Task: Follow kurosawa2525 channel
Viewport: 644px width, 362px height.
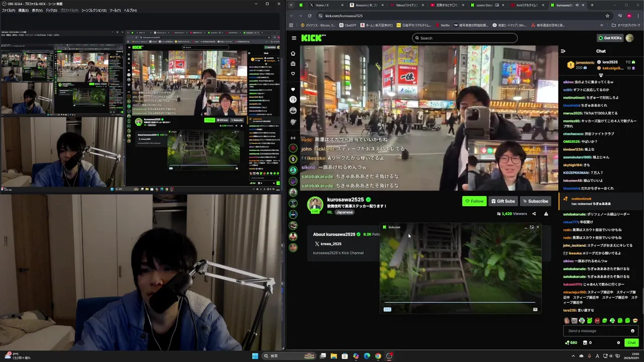Action: [474, 201]
